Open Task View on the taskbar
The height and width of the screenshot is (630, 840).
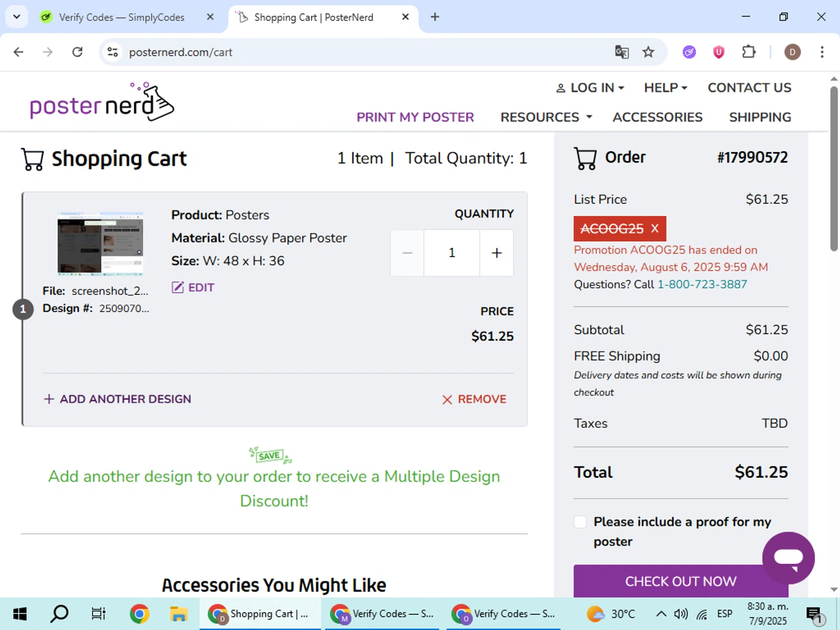tap(99, 614)
